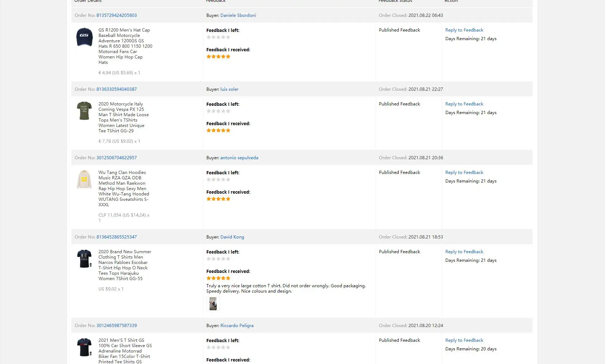Image resolution: width=605 pixels, height=364 pixels.
Task: Click the orange stars received from David Kong
Action: click(x=218, y=278)
